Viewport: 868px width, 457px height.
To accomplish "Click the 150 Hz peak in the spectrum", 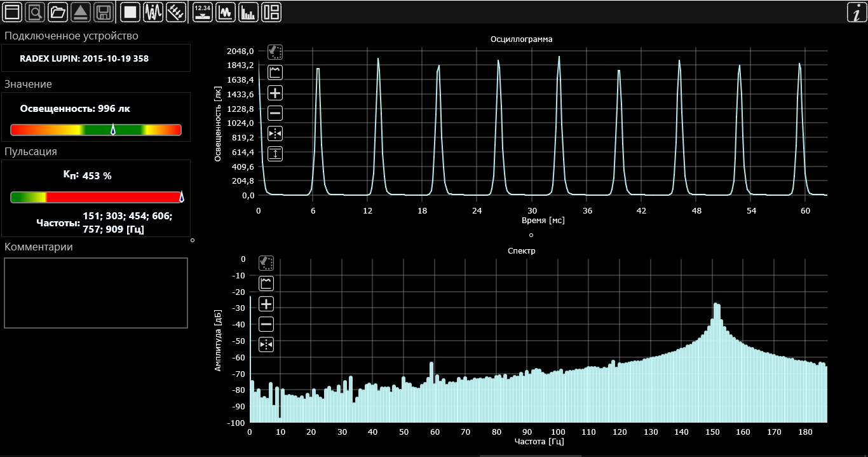I will tap(717, 362).
